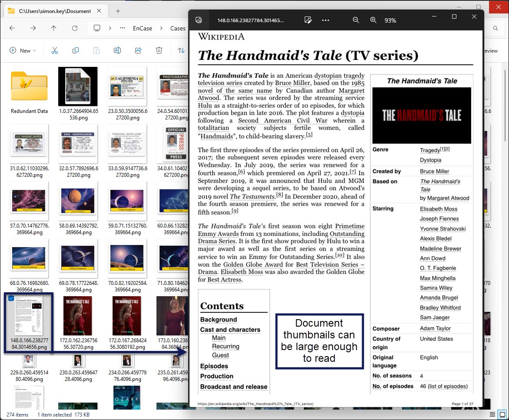Click Cases in the breadcrumb path
Image resolution: width=509 pixels, height=420 pixels.
(178, 28)
